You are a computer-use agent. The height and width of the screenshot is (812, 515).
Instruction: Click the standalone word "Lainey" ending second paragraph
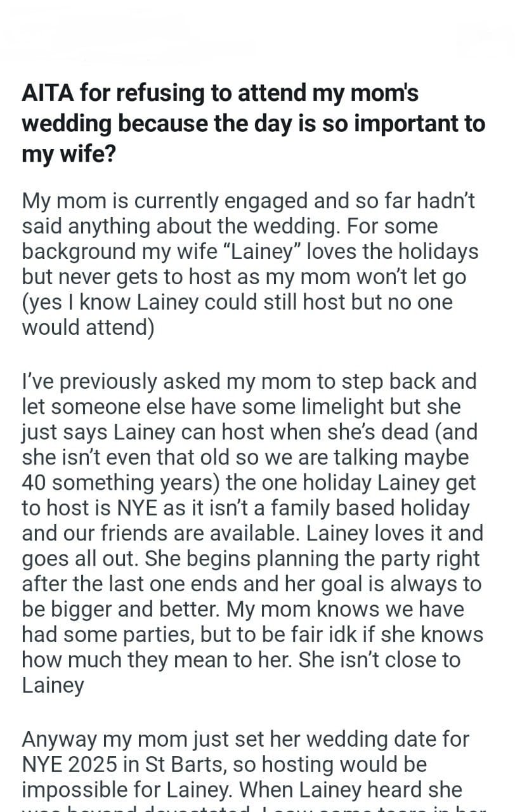tap(53, 686)
